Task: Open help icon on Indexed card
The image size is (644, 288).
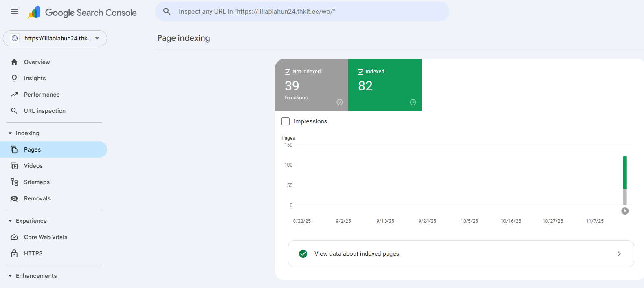Action: pyautogui.click(x=413, y=102)
